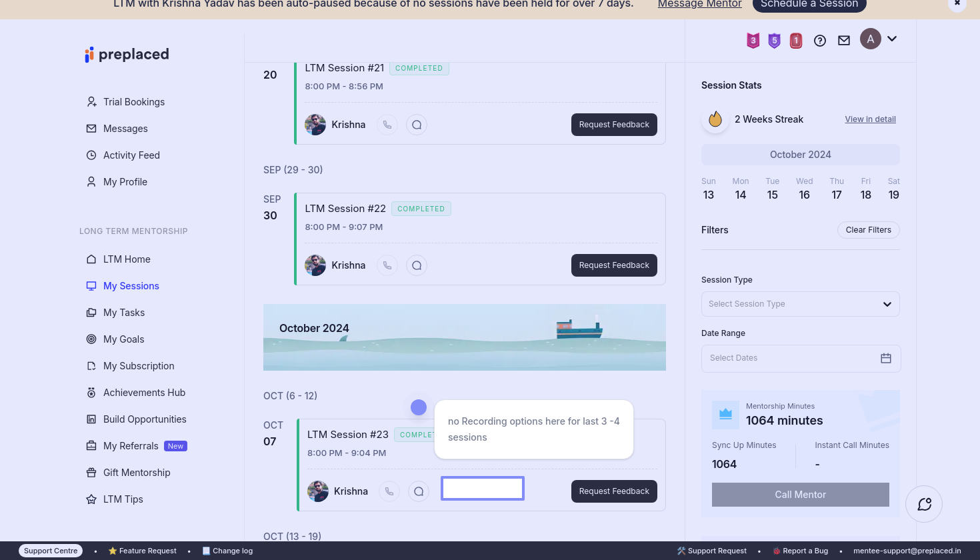Open the profile menu chevron

point(892,39)
